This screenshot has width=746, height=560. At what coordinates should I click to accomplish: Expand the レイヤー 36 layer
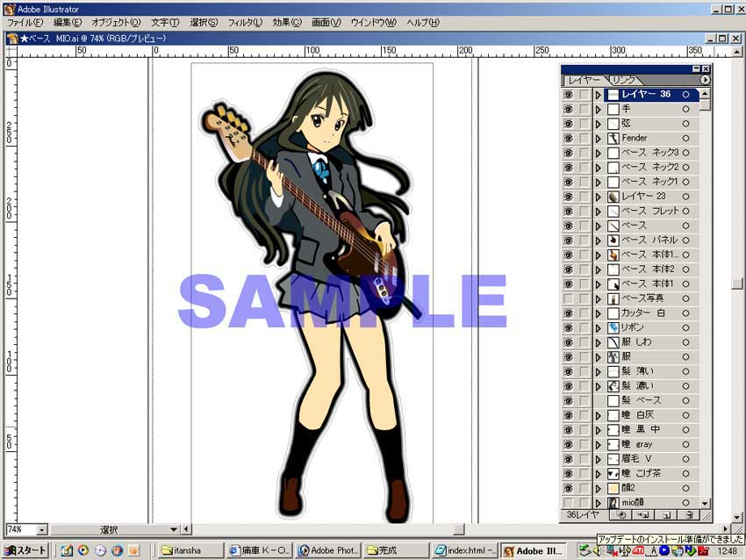pyautogui.click(x=599, y=95)
